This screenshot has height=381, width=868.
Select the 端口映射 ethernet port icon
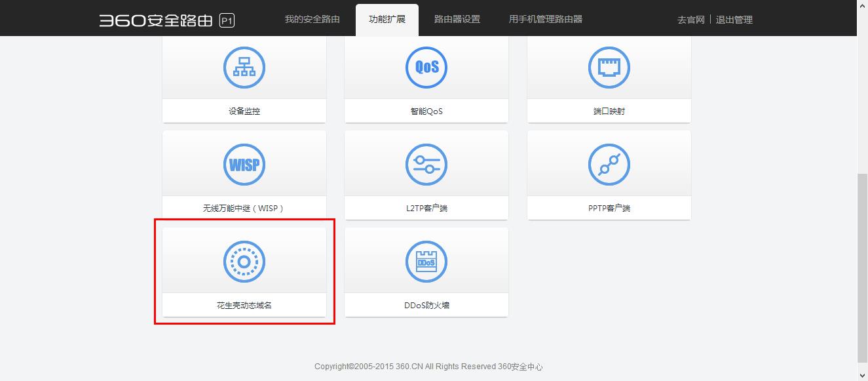[609, 67]
